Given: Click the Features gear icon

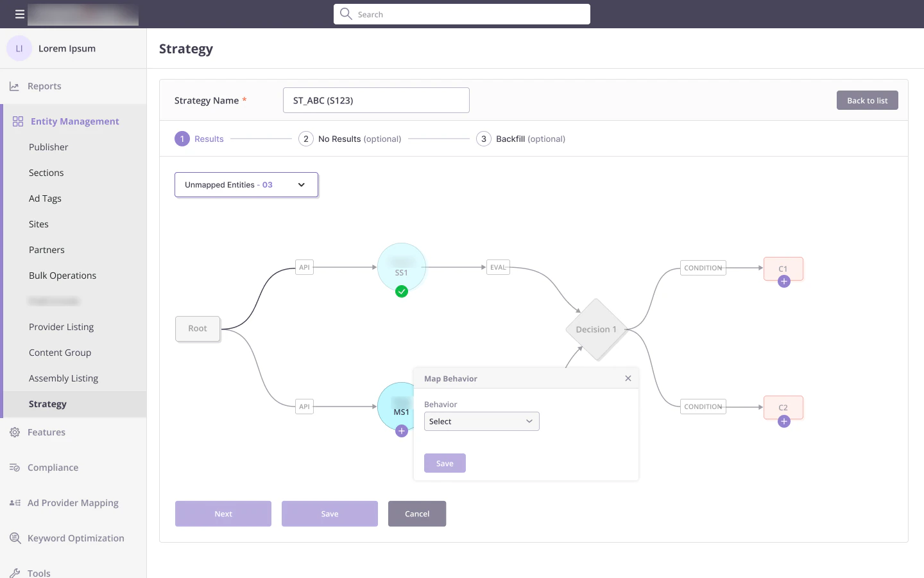Looking at the screenshot, I should pyautogui.click(x=15, y=432).
